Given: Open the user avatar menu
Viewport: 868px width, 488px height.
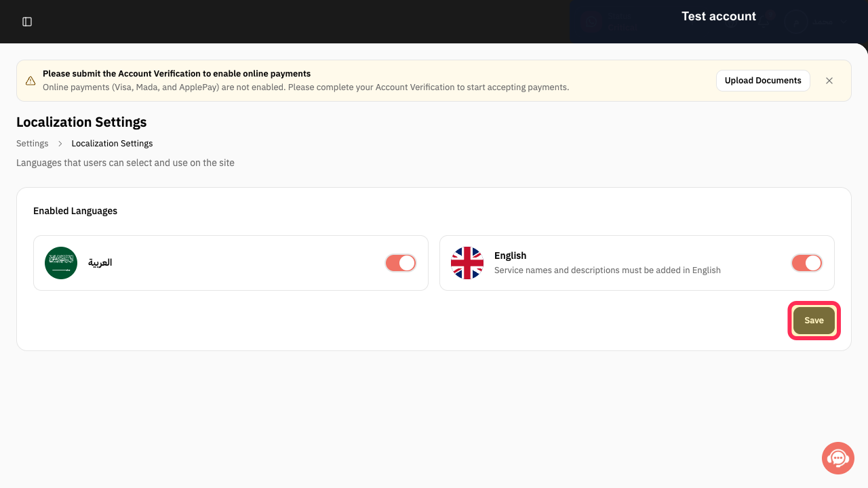Looking at the screenshot, I should coord(796,22).
